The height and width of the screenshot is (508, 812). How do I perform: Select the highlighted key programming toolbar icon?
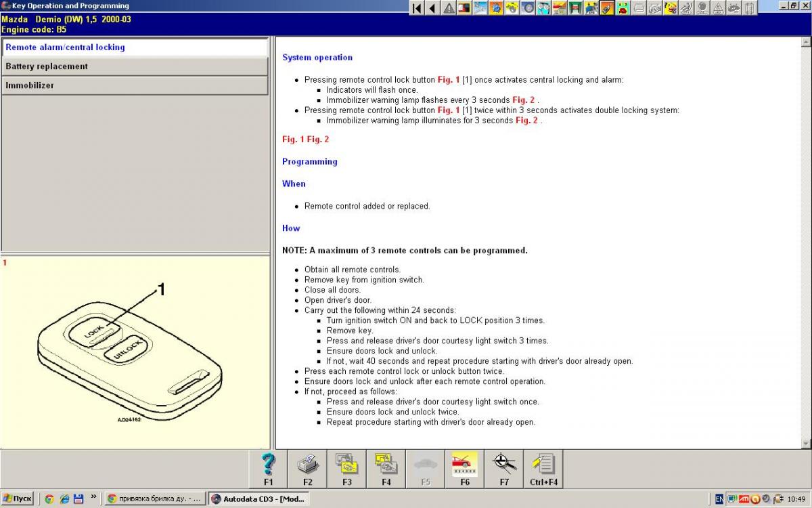(x=606, y=8)
